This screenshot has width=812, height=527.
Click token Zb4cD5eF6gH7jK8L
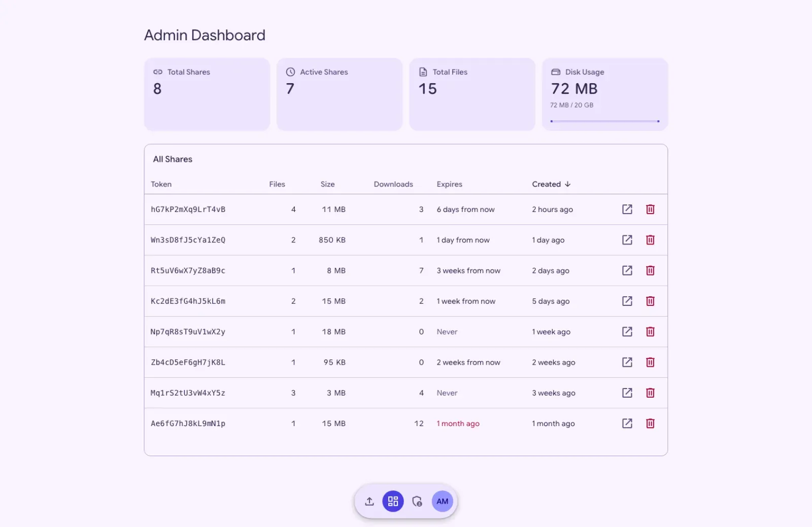coord(188,362)
